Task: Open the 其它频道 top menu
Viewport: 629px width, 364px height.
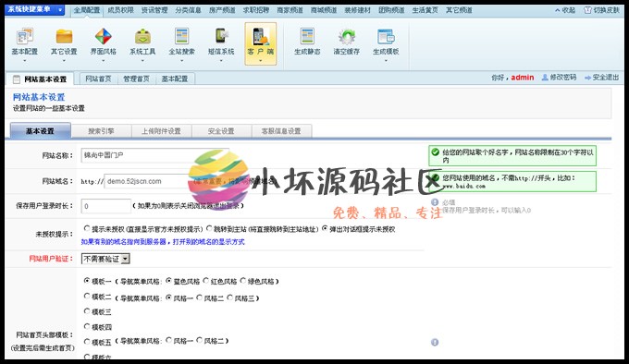Action: coord(459,10)
